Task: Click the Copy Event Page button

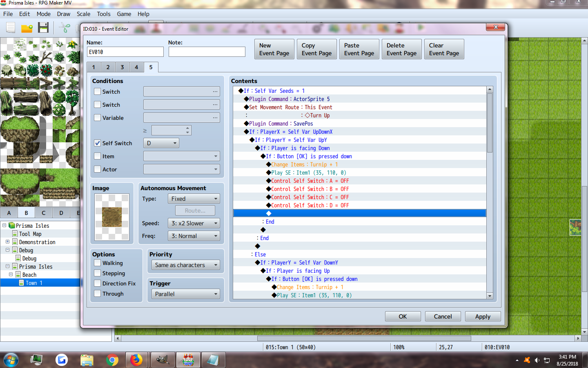Action: (317, 49)
